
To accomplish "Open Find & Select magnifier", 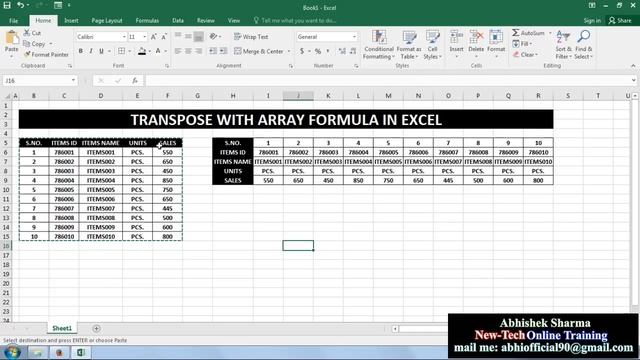I will click(584, 44).
